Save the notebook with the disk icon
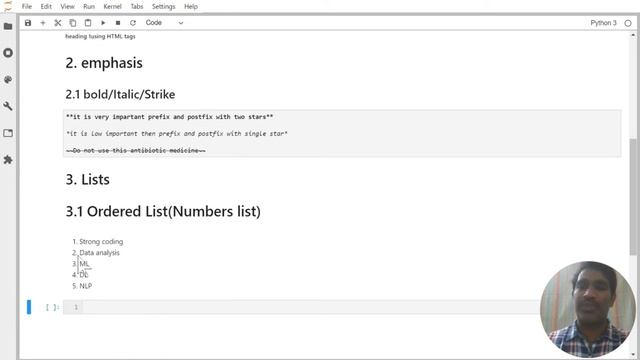 click(28, 23)
